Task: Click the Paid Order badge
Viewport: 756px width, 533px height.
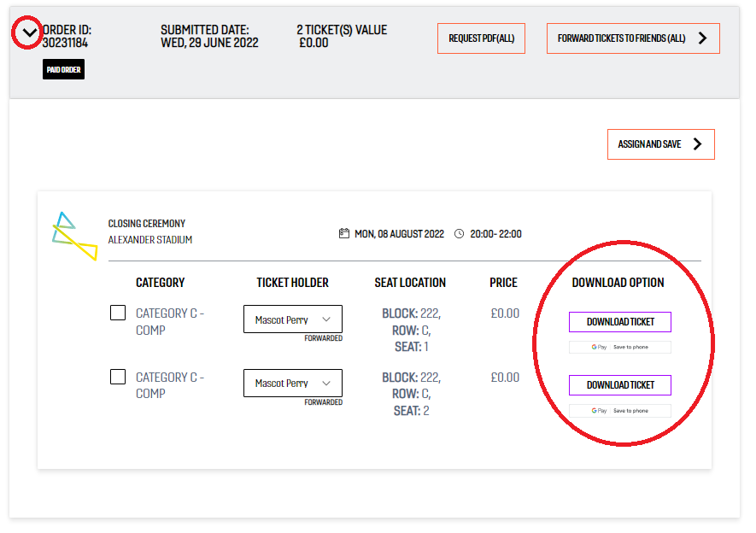Action: (64, 69)
